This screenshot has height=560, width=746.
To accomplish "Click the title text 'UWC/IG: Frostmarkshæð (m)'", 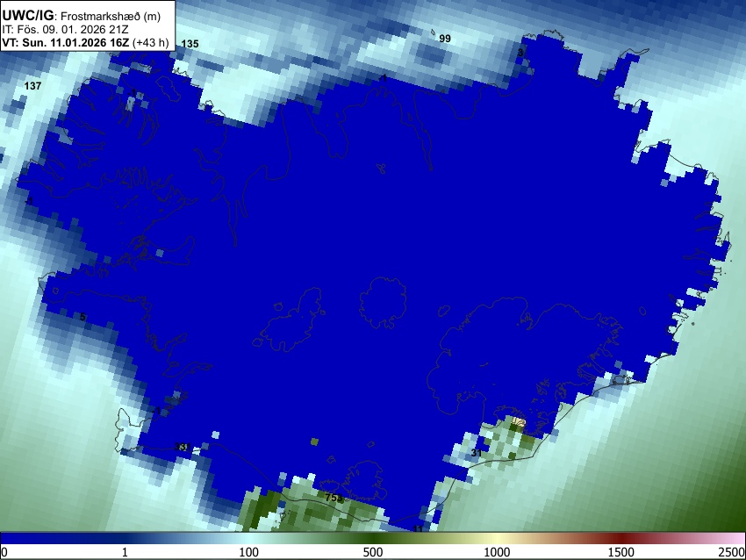I will (x=82, y=16).
